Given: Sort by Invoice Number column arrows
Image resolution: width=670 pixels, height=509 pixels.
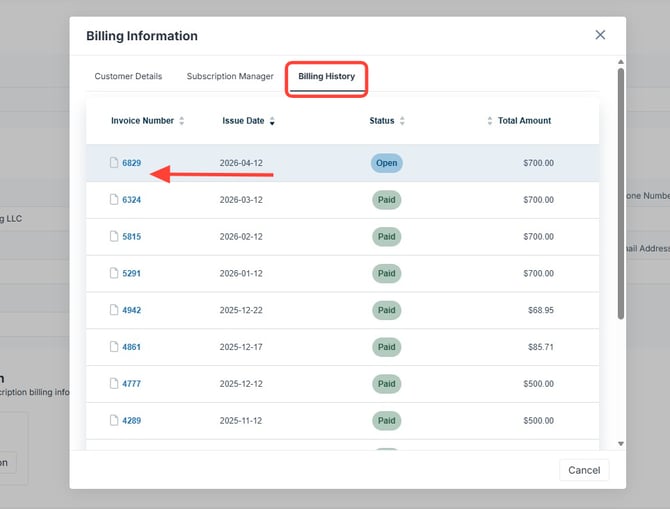Looking at the screenshot, I should tap(181, 121).
